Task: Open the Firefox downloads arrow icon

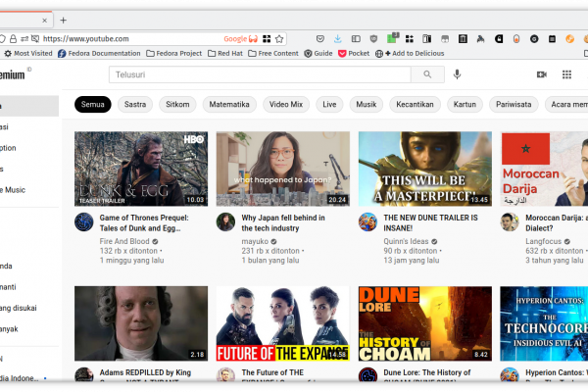Action: 337,38
